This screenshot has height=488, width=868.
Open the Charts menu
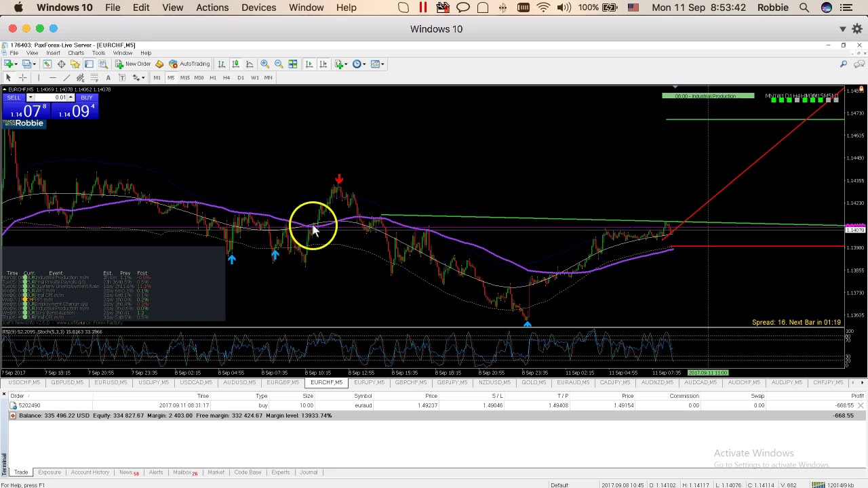pyautogui.click(x=75, y=53)
